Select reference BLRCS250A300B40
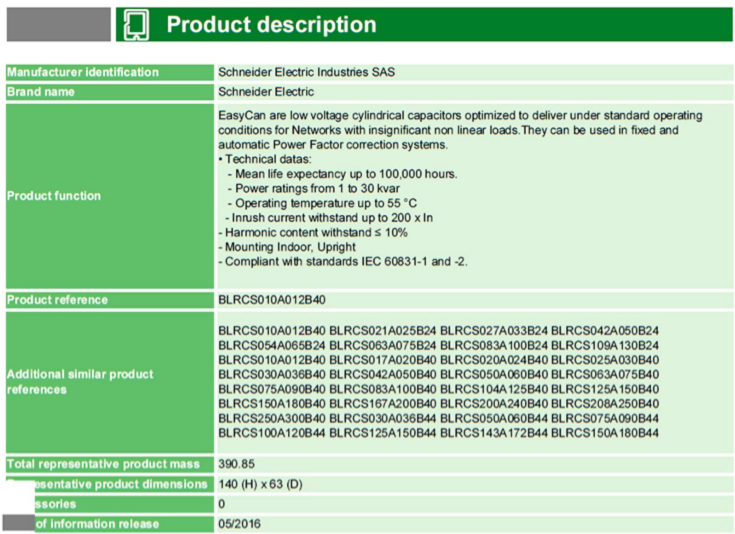This screenshot has width=735, height=534. click(272, 418)
